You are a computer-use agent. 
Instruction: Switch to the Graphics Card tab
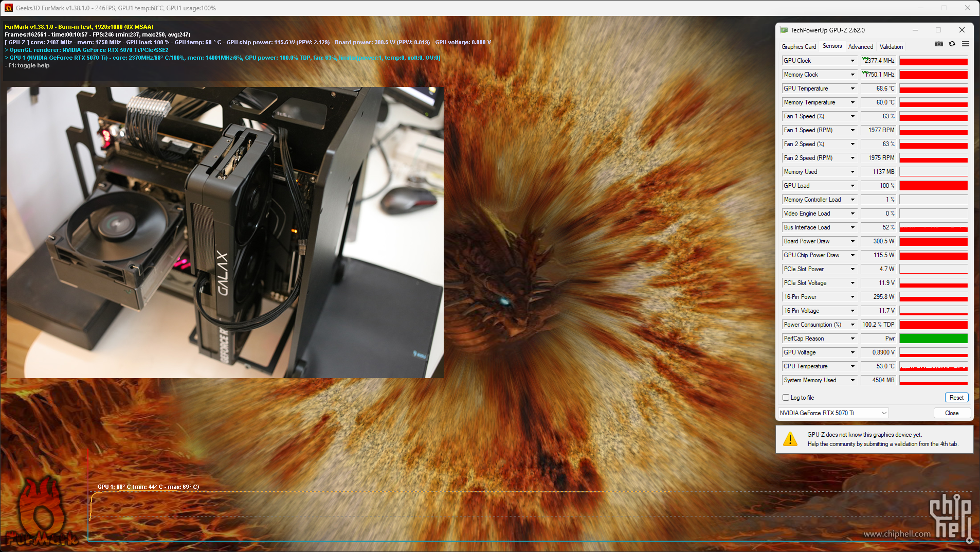pyautogui.click(x=798, y=47)
